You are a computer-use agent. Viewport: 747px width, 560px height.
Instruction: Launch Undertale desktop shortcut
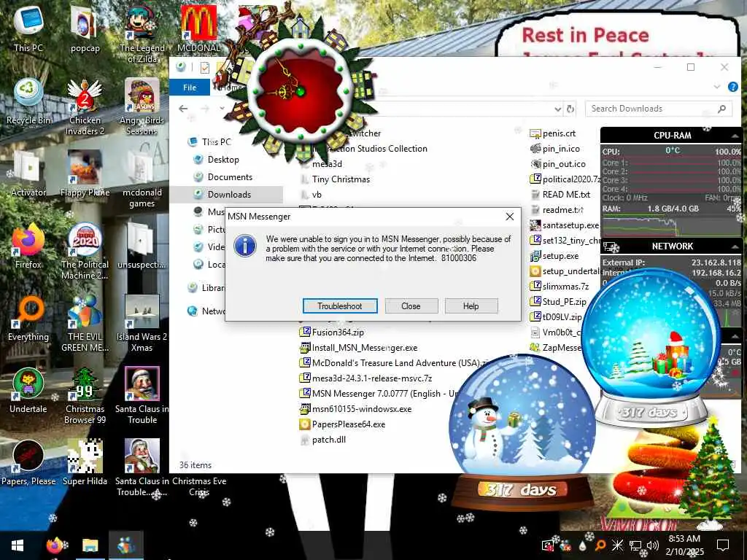[x=28, y=390]
